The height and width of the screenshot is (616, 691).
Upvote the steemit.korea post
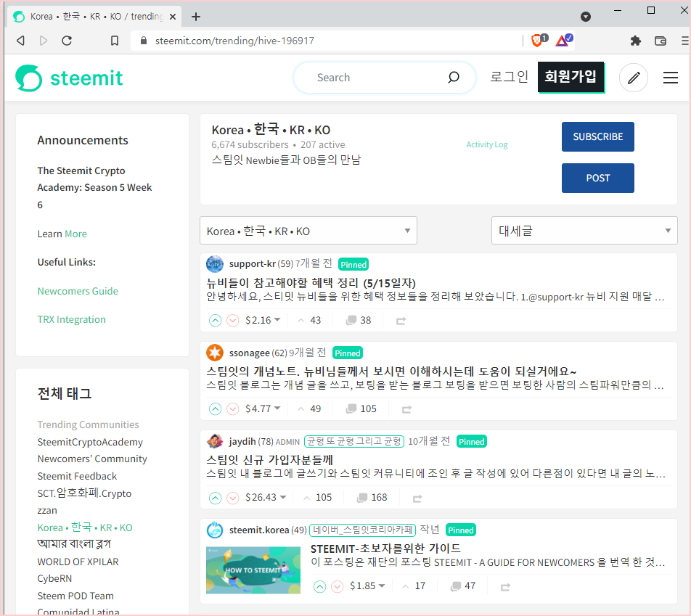(x=319, y=586)
